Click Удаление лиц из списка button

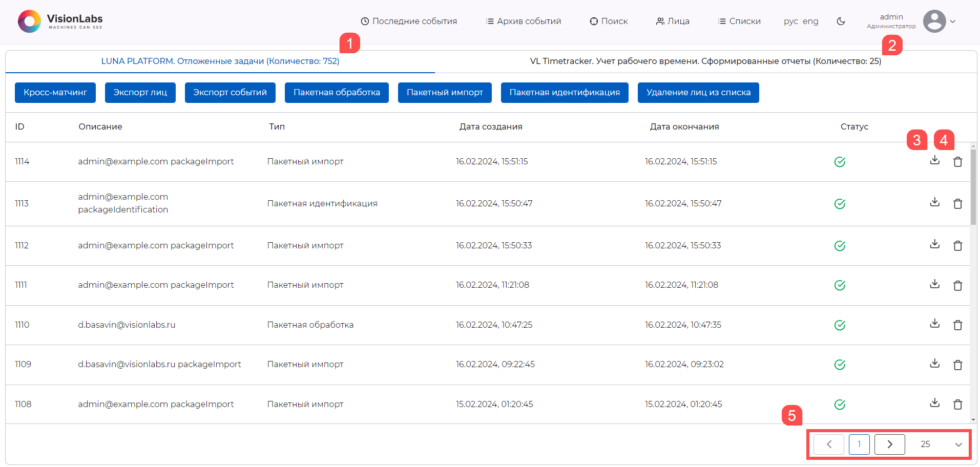pyautogui.click(x=698, y=93)
